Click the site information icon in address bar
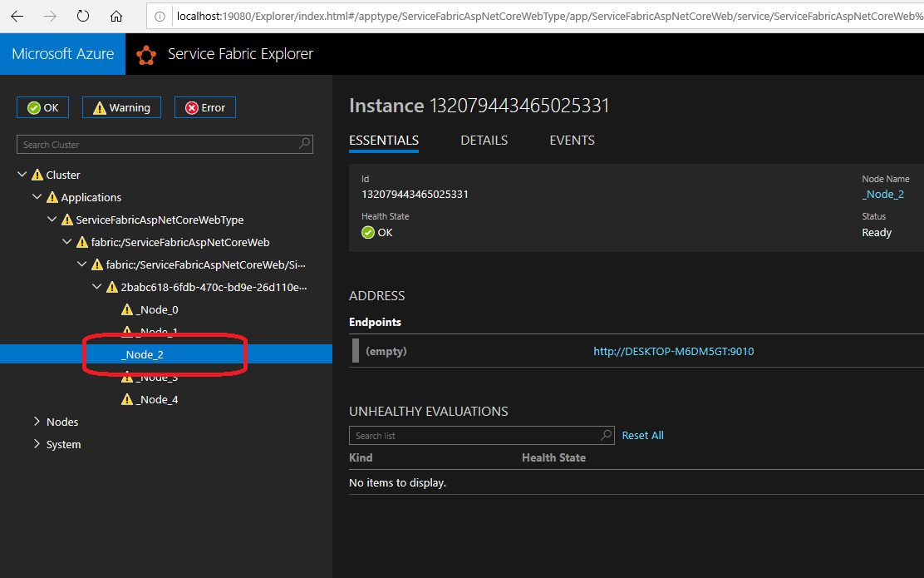924x578 pixels. tap(160, 17)
